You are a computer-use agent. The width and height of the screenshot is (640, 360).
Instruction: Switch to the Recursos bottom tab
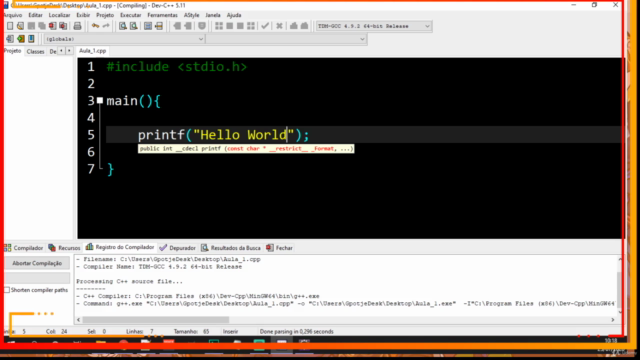pos(64,248)
